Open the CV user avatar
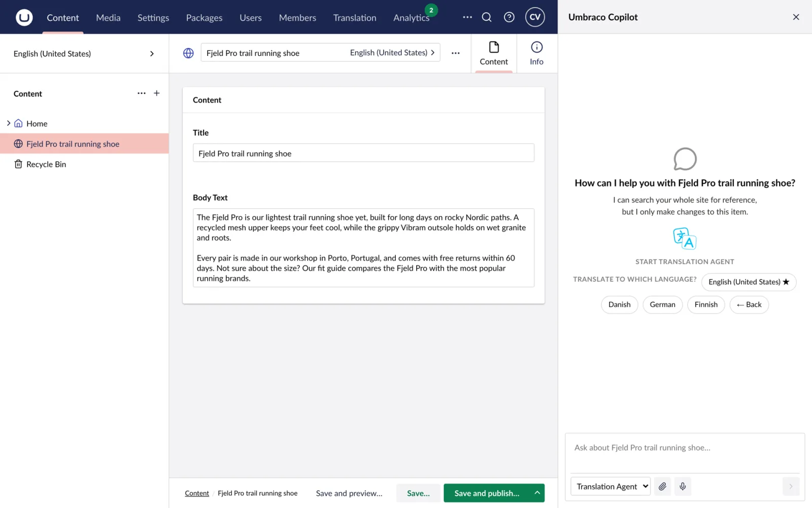 coord(535,17)
